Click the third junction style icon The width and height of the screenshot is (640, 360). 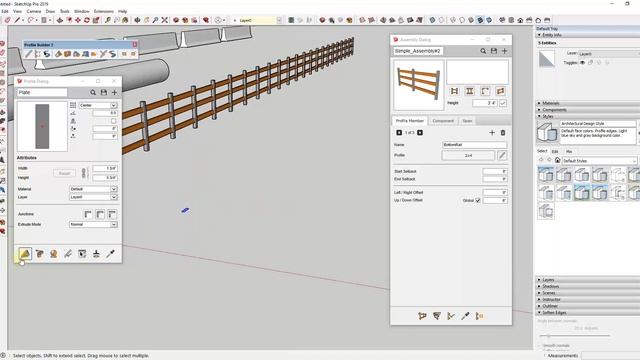coord(112,214)
